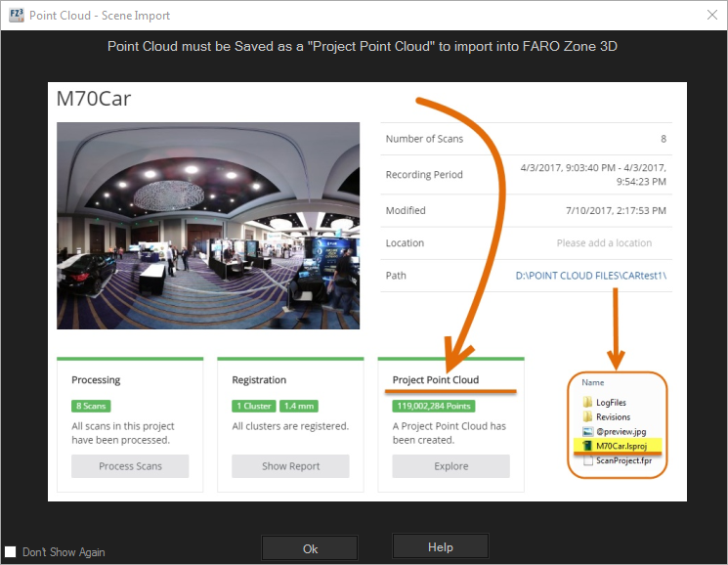Click the Please add a location field

click(604, 242)
